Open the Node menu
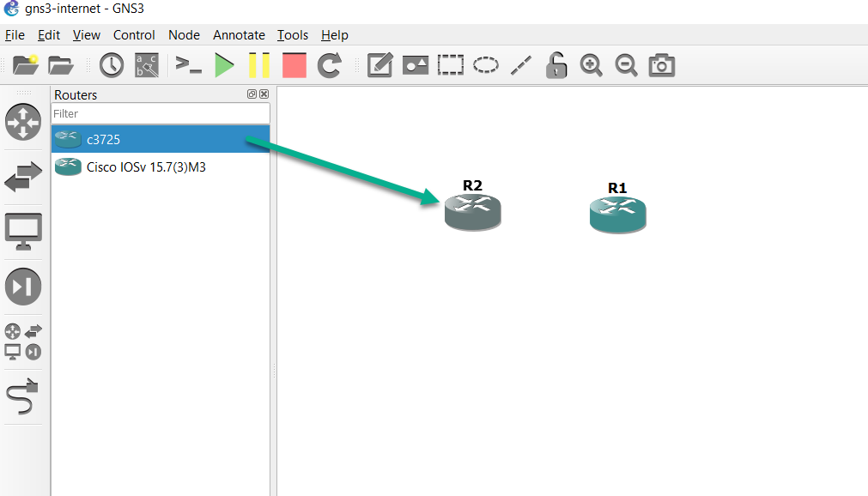868x496 pixels. [x=184, y=35]
